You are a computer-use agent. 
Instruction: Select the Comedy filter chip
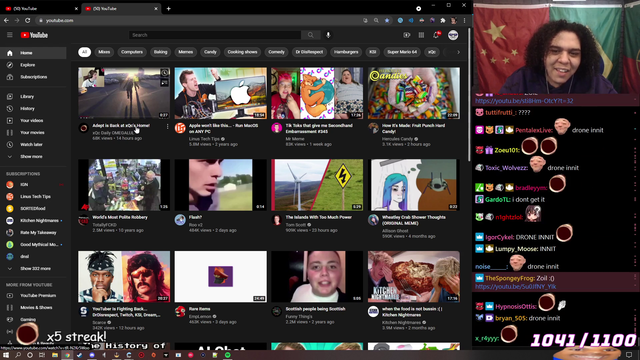pos(276,52)
